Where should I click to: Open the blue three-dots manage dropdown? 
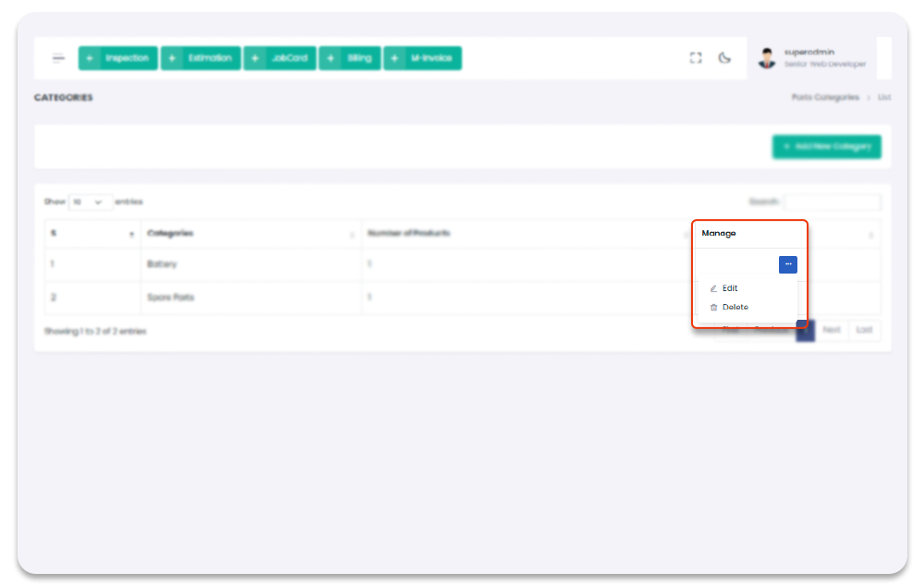(x=787, y=264)
